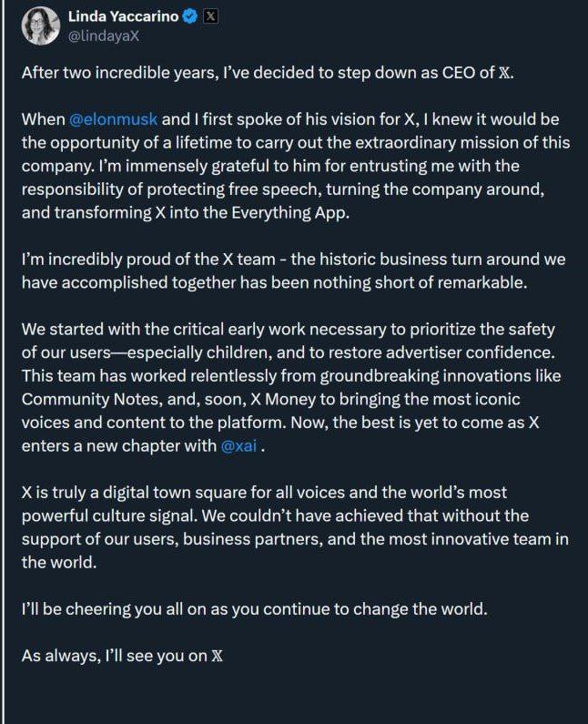This screenshot has width=588, height=724.
Task: Open the @elonmusk mention link
Action: coord(113,120)
